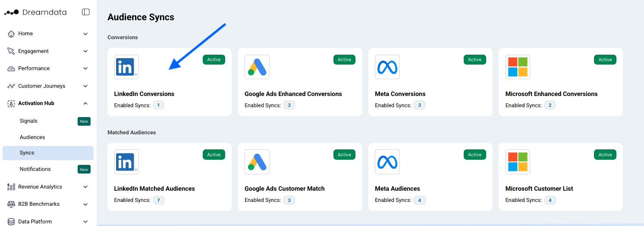Click the Google Ads Customer Match logo
This screenshot has height=226, width=644.
pos(257,162)
